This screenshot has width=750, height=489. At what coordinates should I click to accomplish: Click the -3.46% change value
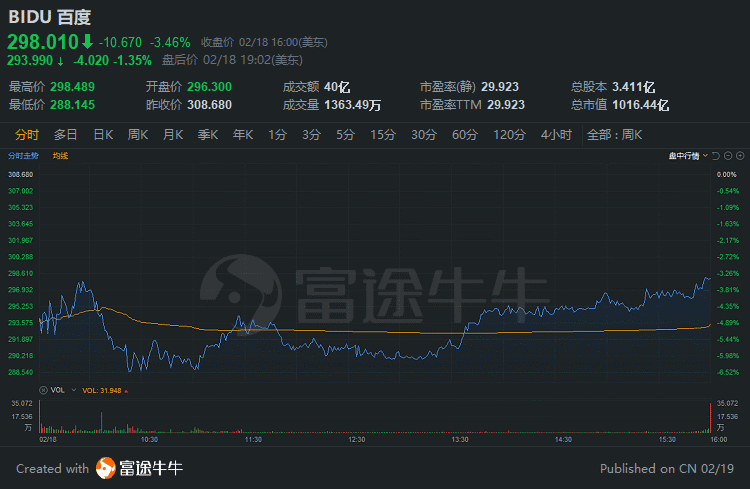170,43
